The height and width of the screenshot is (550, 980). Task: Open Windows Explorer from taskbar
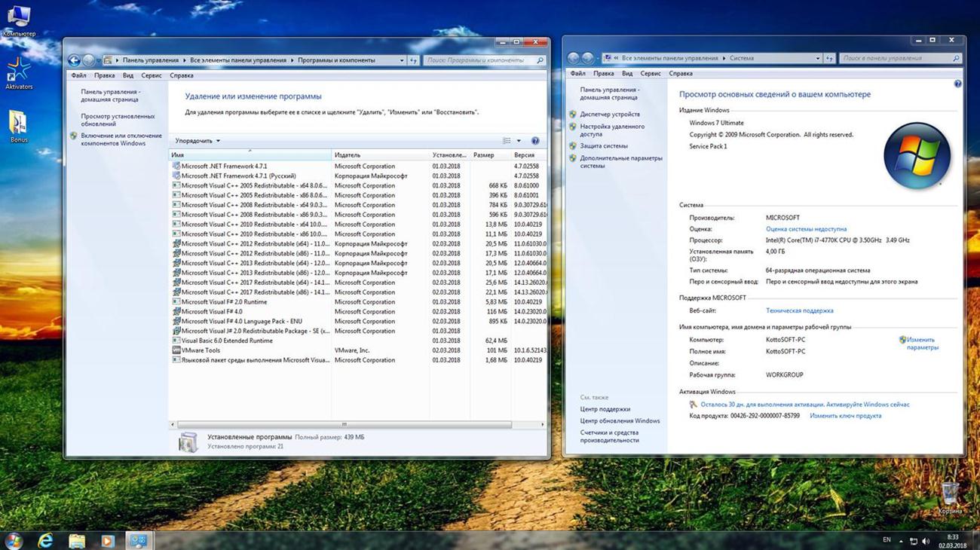coord(77,540)
